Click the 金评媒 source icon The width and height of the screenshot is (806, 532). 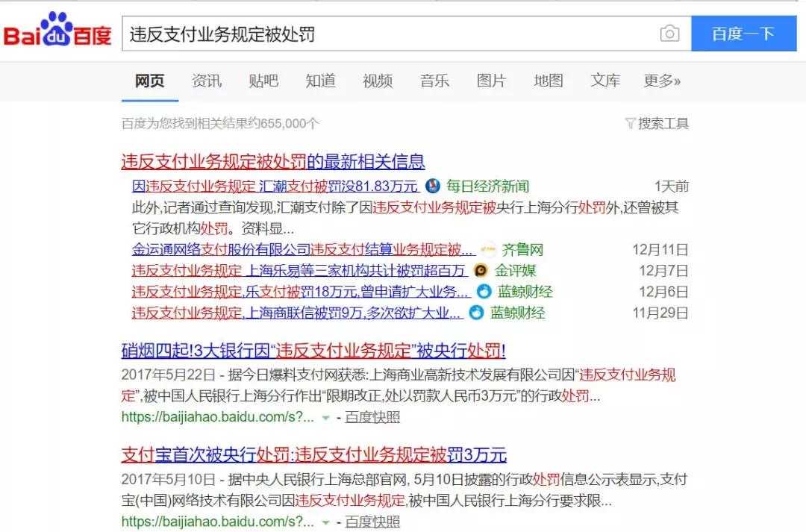(x=481, y=271)
